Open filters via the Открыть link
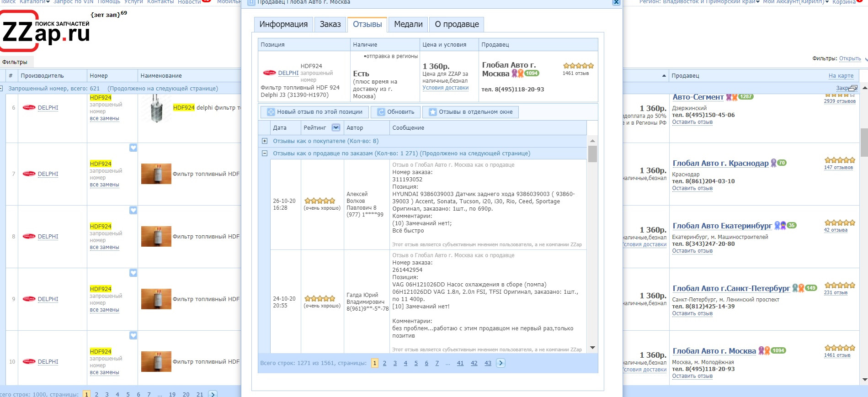 pos(850,58)
